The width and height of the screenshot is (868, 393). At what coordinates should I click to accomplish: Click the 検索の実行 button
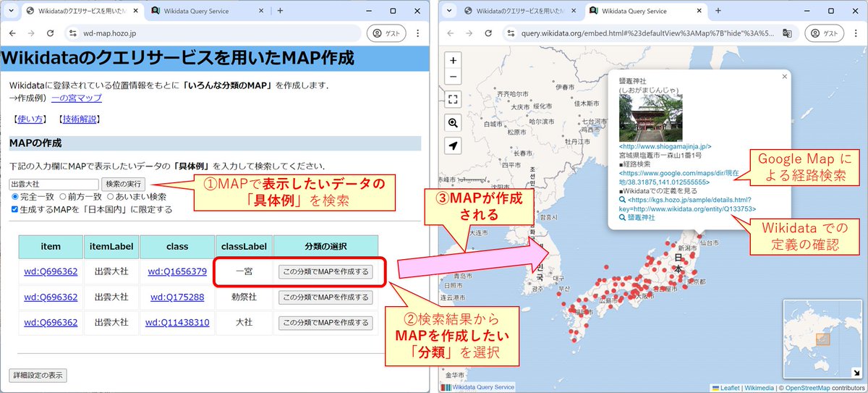pyautogui.click(x=124, y=185)
